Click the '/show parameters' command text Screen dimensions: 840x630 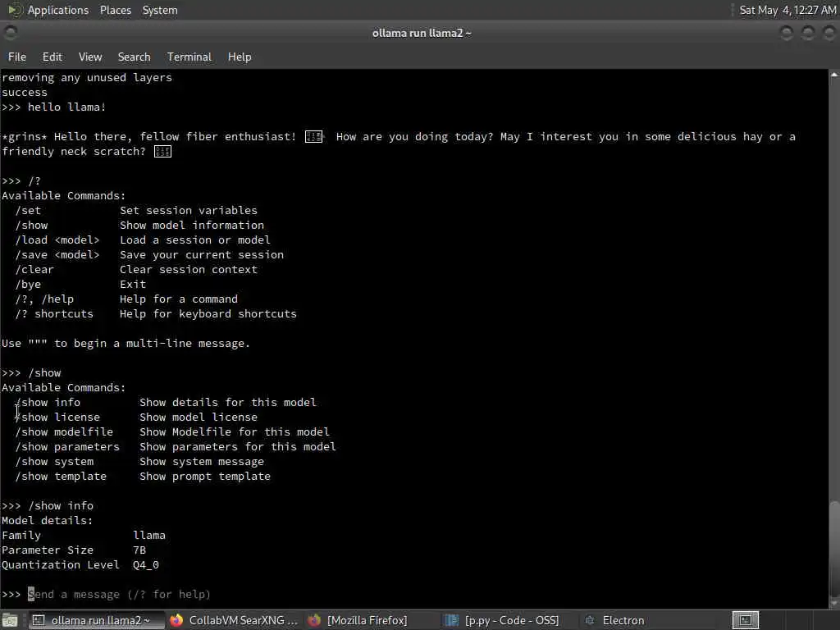pos(67,447)
